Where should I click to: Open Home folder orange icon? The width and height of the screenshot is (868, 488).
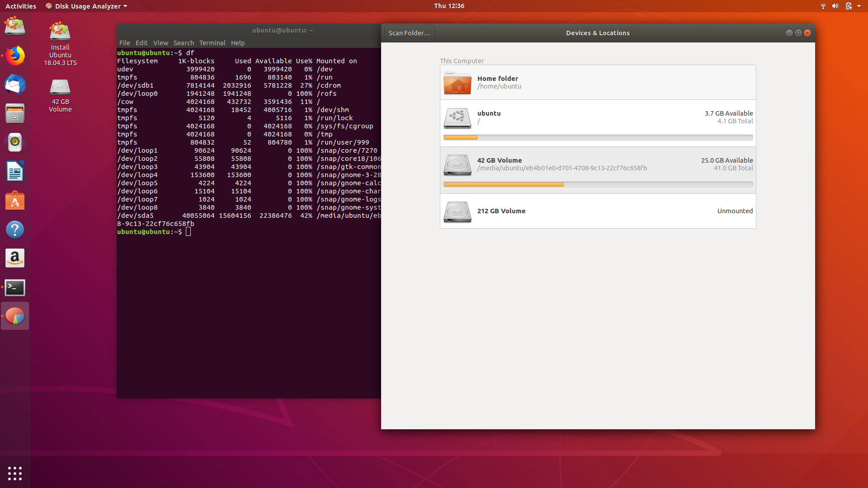457,83
